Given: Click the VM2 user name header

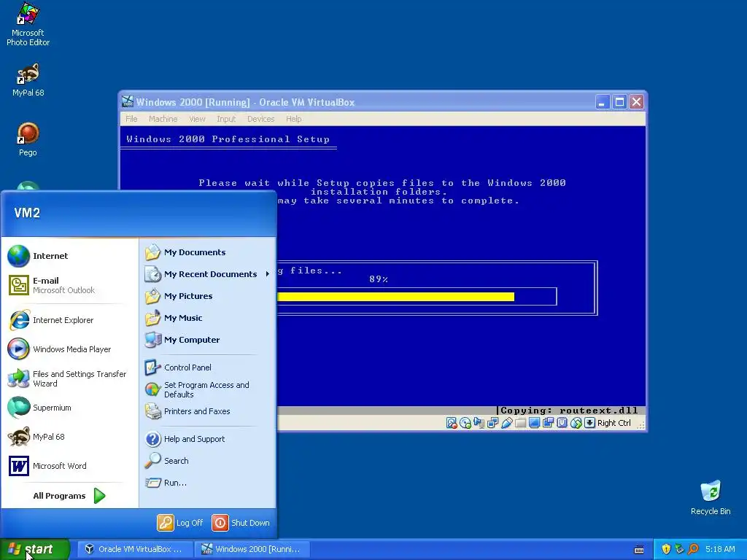Looking at the screenshot, I should pyautogui.click(x=27, y=213).
